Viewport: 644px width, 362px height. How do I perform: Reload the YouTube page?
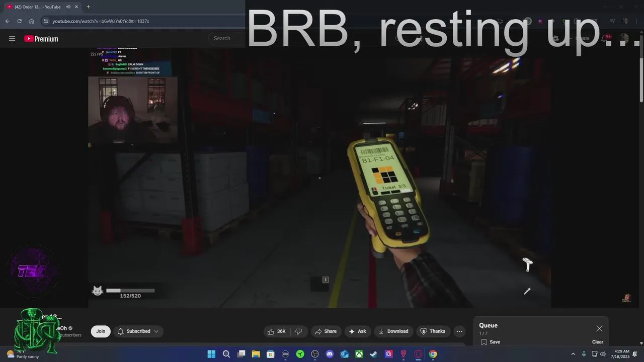click(19, 21)
